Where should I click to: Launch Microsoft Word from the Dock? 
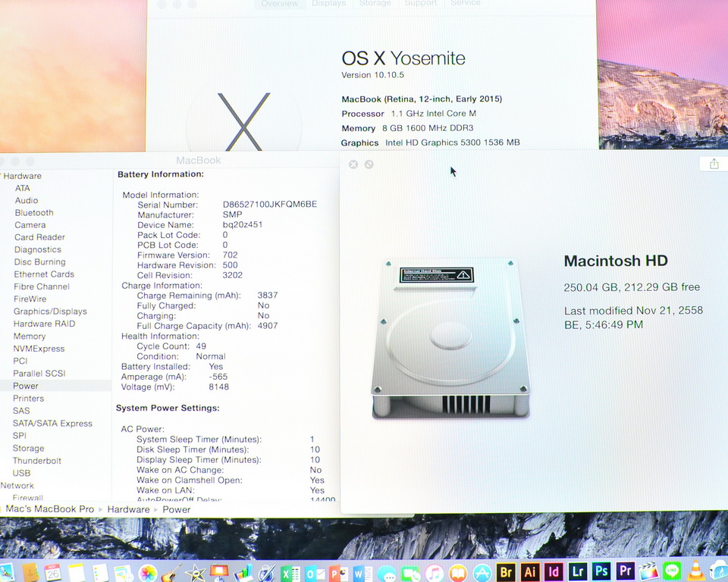coord(362,574)
